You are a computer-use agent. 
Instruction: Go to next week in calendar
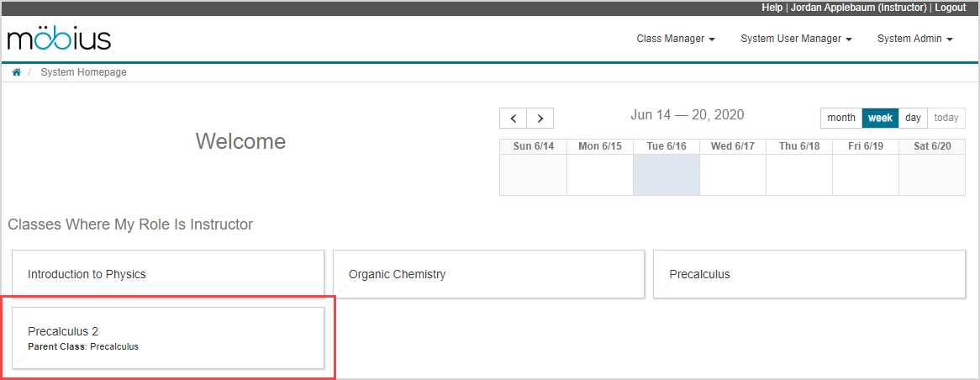[540, 119]
